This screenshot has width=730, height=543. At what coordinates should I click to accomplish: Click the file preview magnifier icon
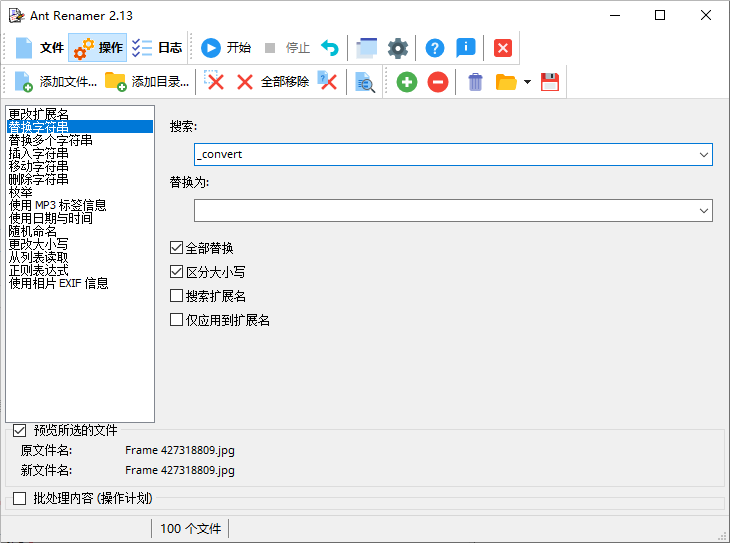click(x=365, y=82)
